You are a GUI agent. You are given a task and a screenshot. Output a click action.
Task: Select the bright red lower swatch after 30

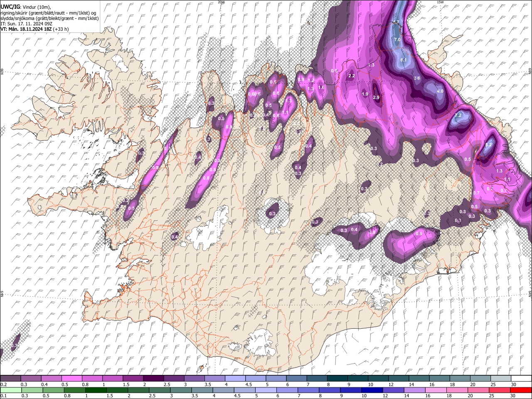point(521,390)
